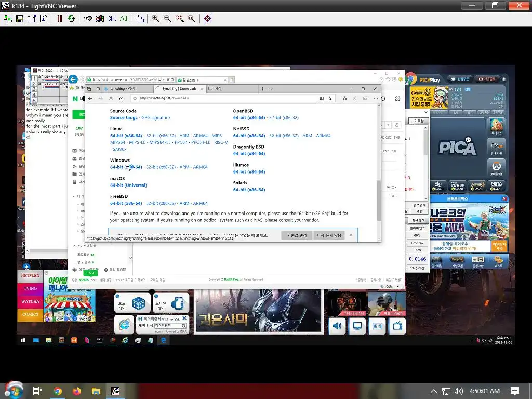
Task: Click the 'GPG signature' link
Action: [x=156, y=118]
